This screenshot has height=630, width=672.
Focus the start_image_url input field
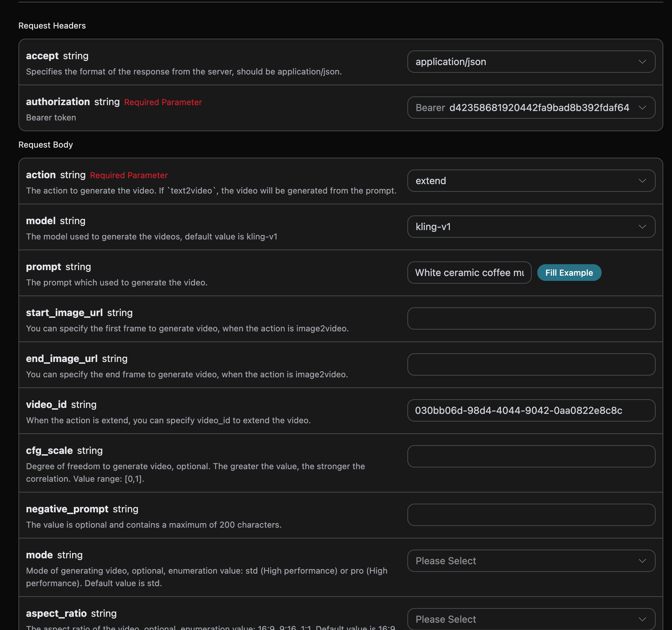pyautogui.click(x=531, y=318)
